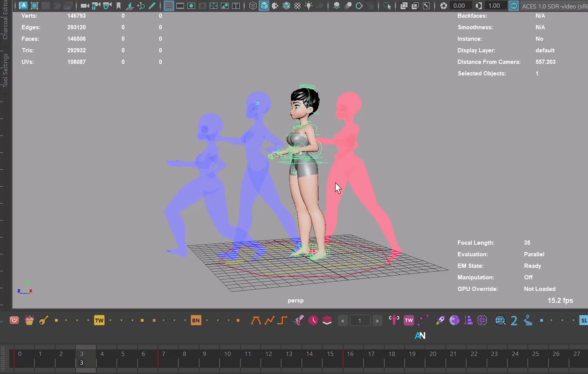This screenshot has width=588, height=374.
Task: Click the bookmarks icon in panel toolbar
Action: tap(119, 6)
